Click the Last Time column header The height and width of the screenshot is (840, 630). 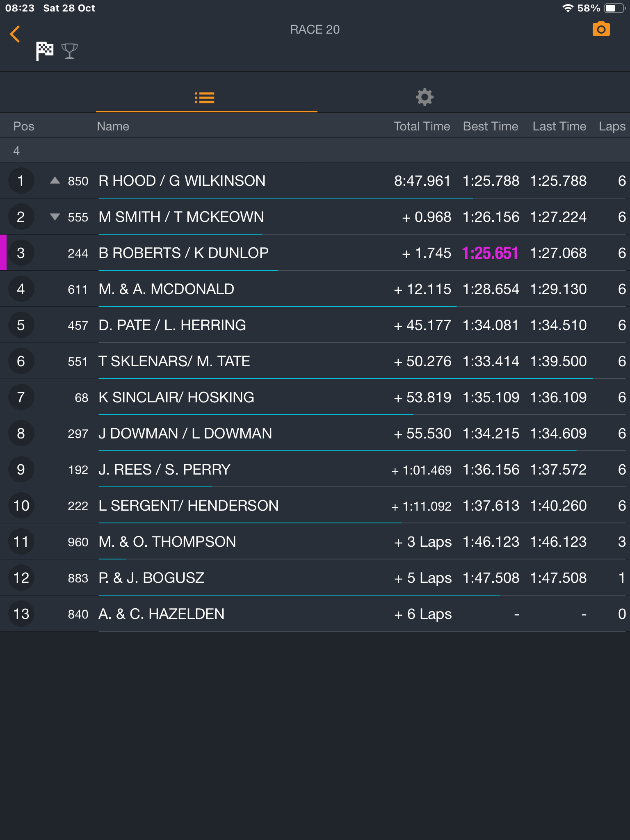click(559, 126)
